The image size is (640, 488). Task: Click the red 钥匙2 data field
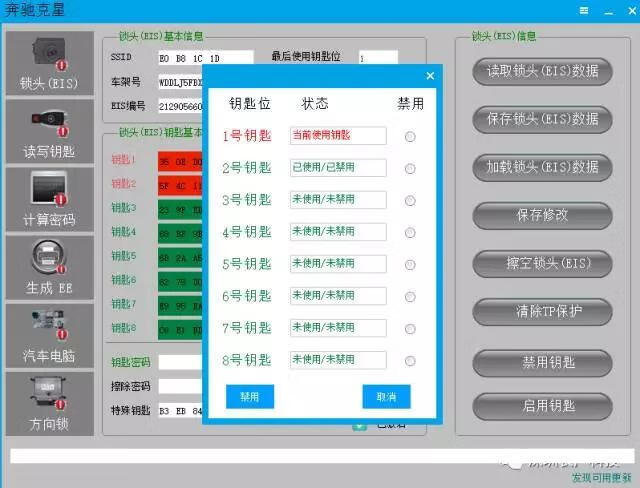[x=180, y=186]
